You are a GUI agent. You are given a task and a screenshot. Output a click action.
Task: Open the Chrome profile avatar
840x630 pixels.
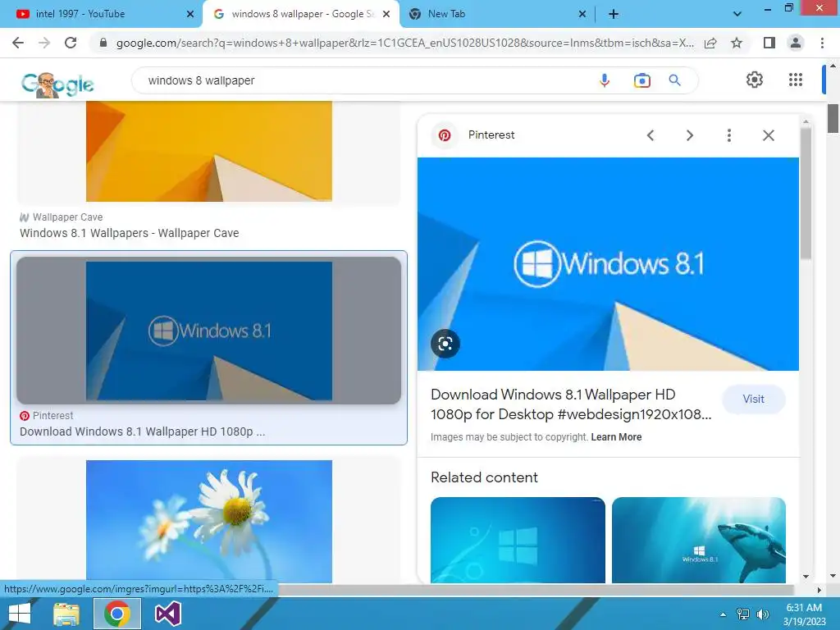pyautogui.click(x=796, y=43)
